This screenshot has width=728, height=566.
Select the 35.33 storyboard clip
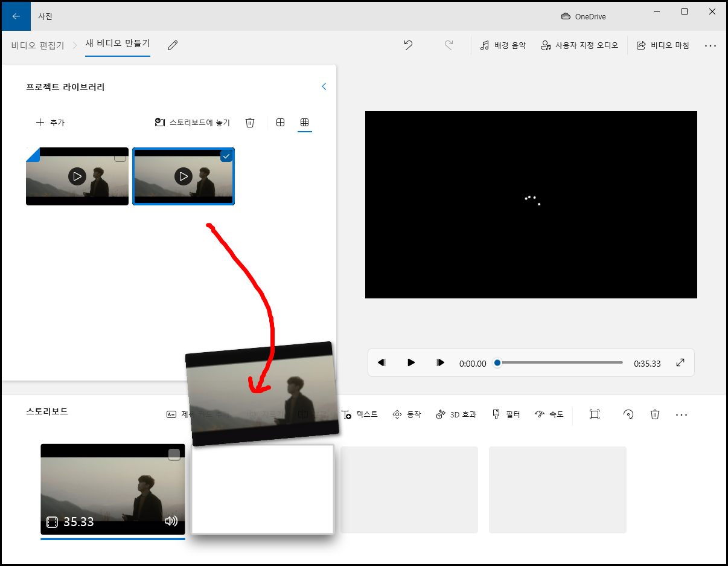coord(113,489)
